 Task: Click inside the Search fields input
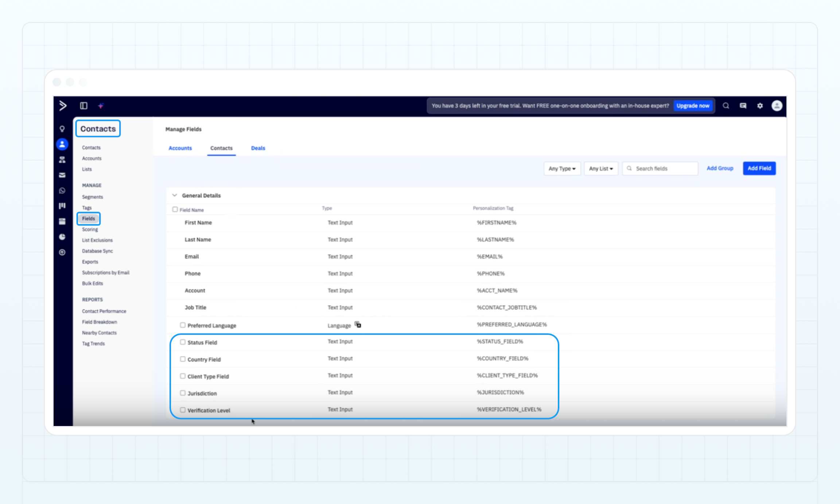(x=660, y=168)
